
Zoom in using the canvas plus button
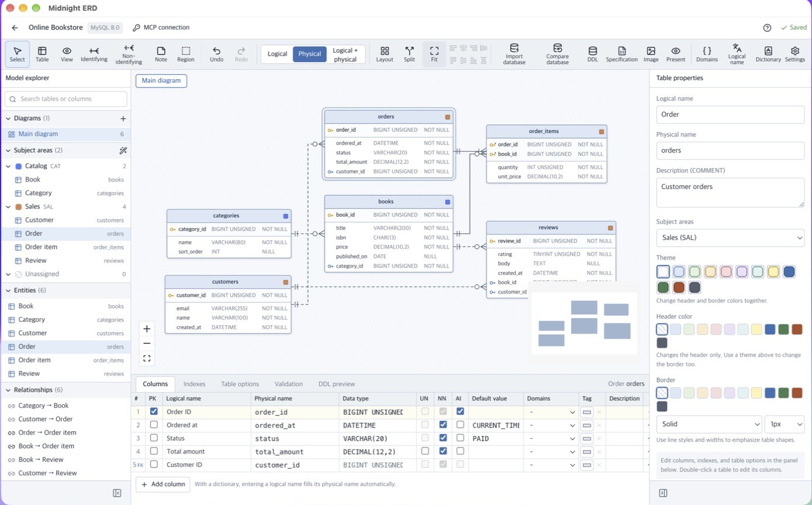(x=146, y=329)
